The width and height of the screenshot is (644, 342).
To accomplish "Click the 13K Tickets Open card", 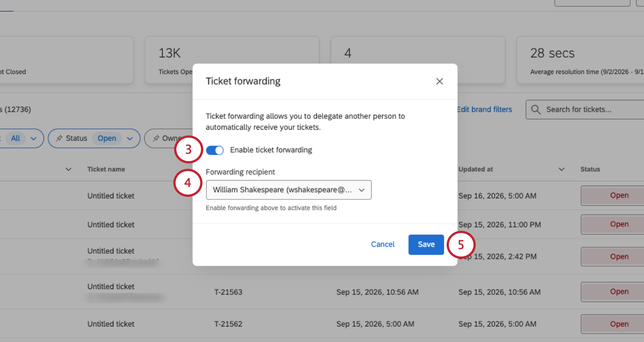I will pyautogui.click(x=232, y=60).
